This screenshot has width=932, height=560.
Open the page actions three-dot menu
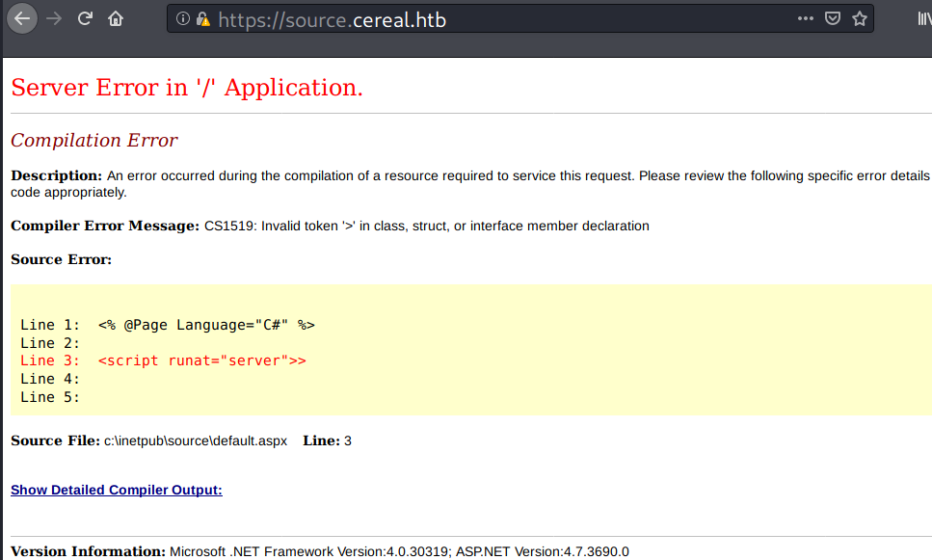[x=805, y=18]
